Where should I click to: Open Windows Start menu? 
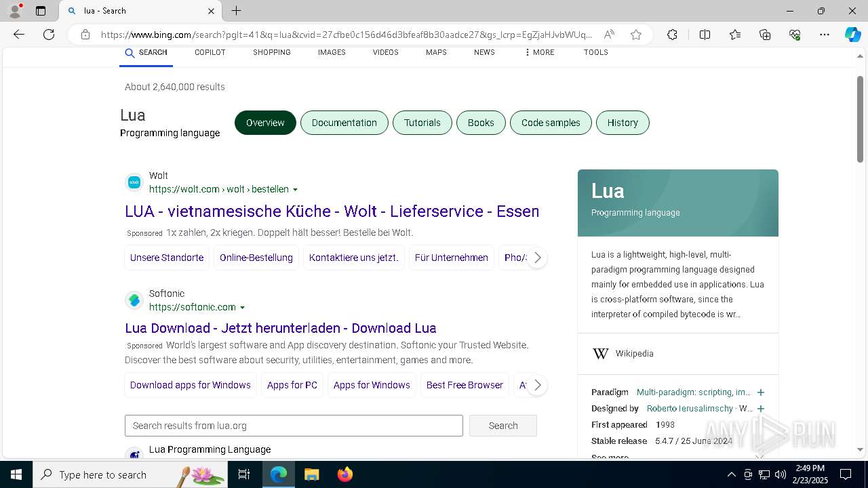click(x=16, y=474)
